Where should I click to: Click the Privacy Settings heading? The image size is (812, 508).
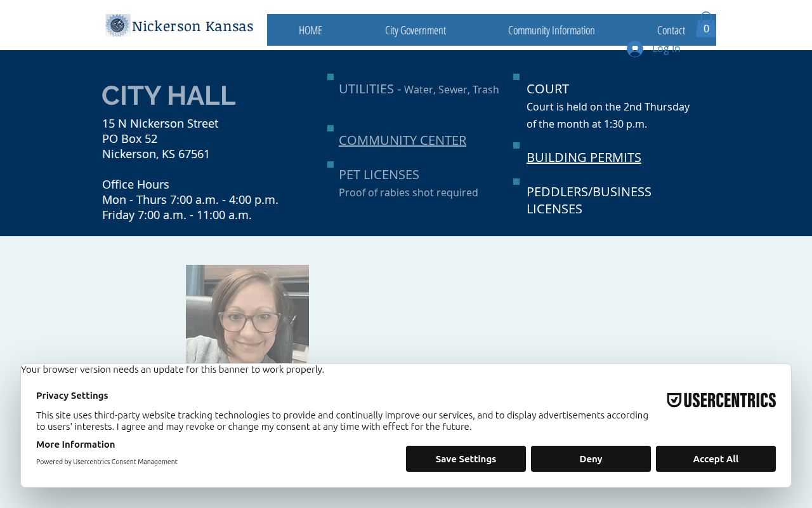tap(72, 396)
